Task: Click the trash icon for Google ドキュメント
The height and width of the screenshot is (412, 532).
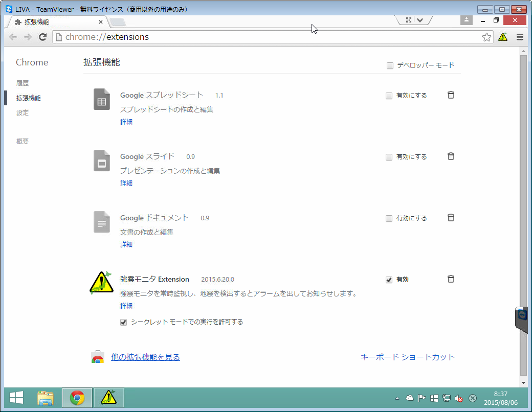Action: tap(451, 218)
